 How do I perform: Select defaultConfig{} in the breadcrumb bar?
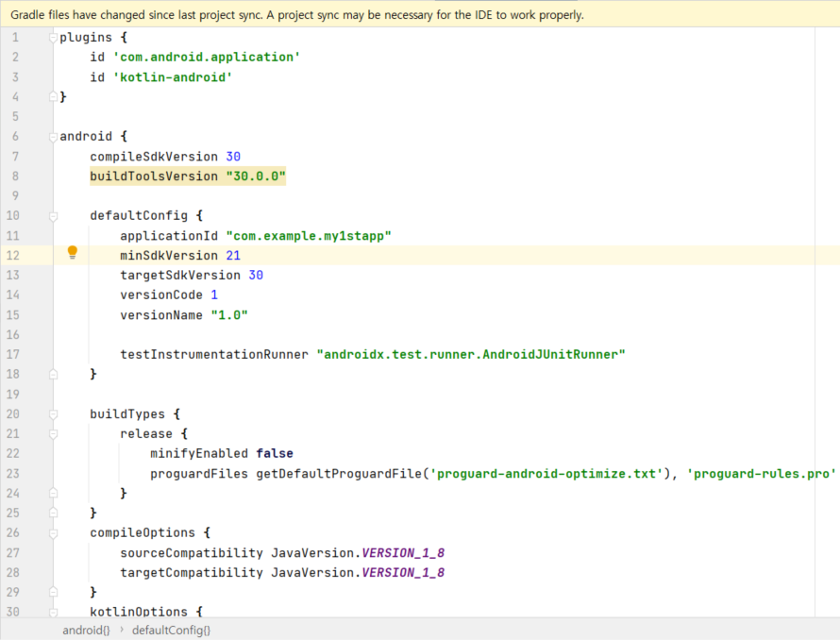pyautogui.click(x=172, y=630)
